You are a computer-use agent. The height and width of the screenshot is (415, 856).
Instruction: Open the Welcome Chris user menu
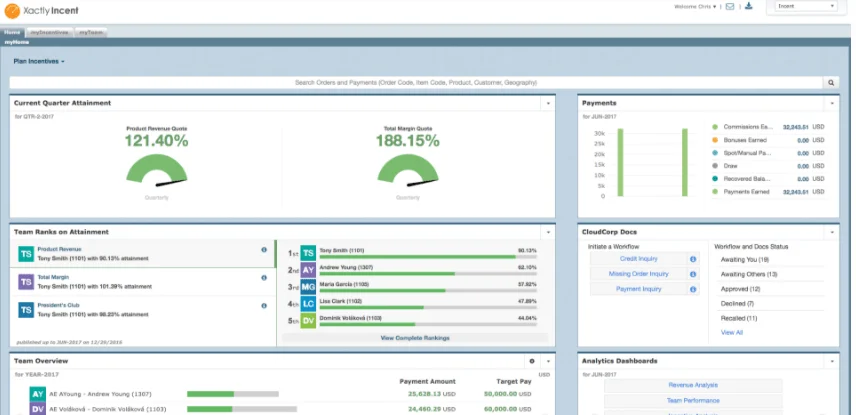click(x=697, y=7)
